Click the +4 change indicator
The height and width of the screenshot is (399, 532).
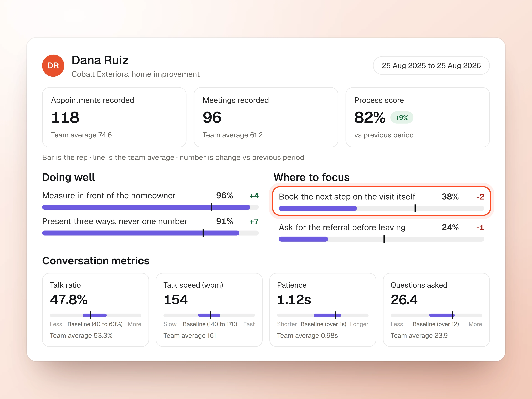click(254, 195)
